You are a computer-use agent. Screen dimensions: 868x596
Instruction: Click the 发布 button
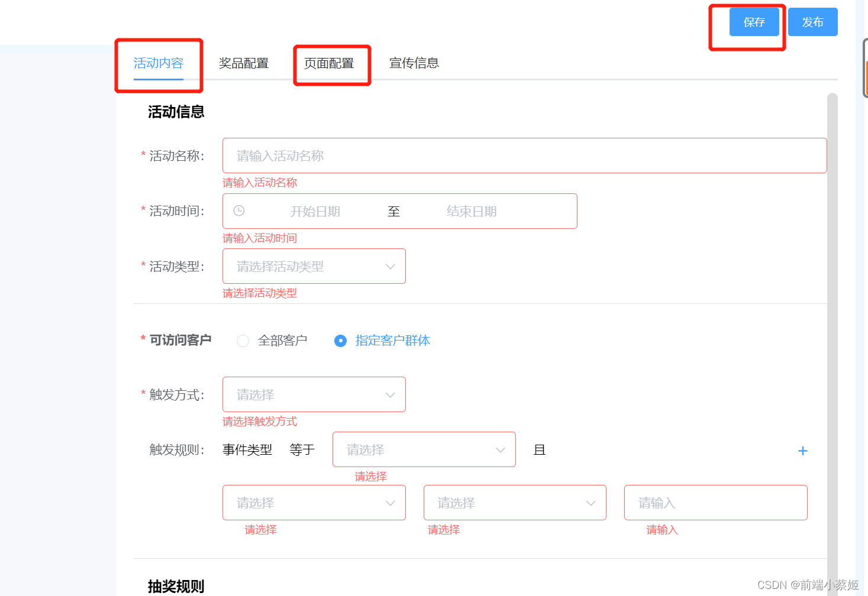[x=812, y=22]
